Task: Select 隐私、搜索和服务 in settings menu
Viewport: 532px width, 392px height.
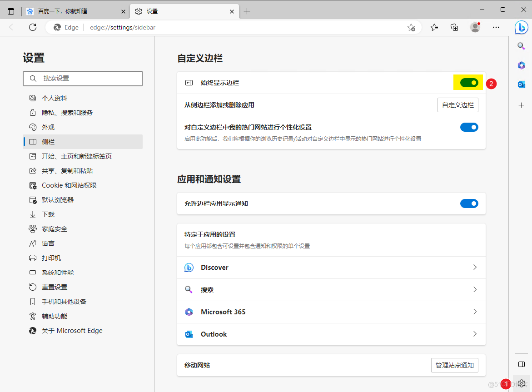Action: (x=67, y=113)
